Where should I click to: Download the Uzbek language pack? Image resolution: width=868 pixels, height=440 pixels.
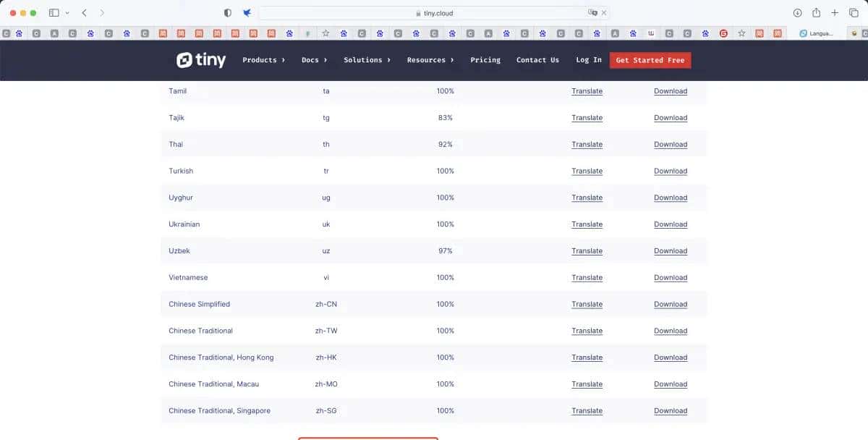click(x=671, y=251)
